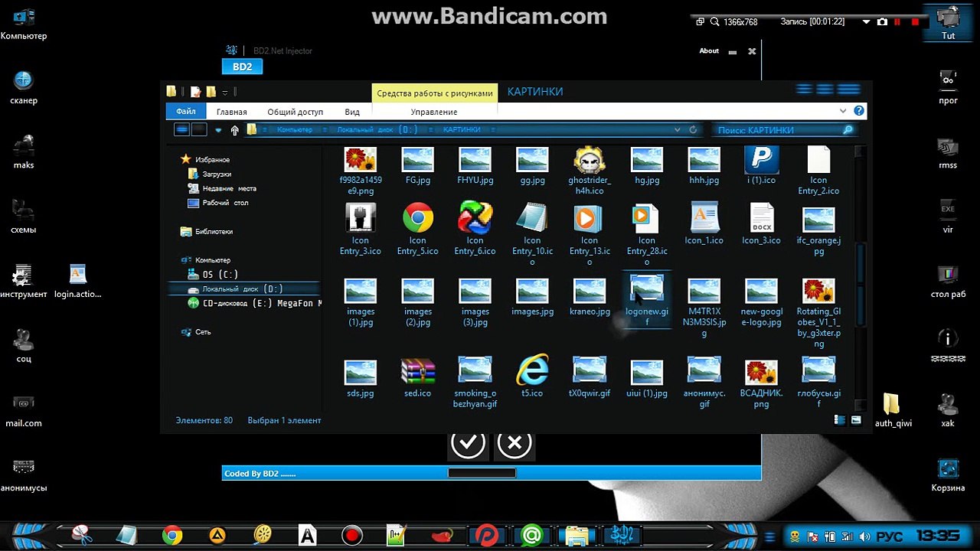This screenshot has width=980, height=551.
Task: Select the M4TR1X N3M3SIS.jpg file
Action: pos(704,308)
